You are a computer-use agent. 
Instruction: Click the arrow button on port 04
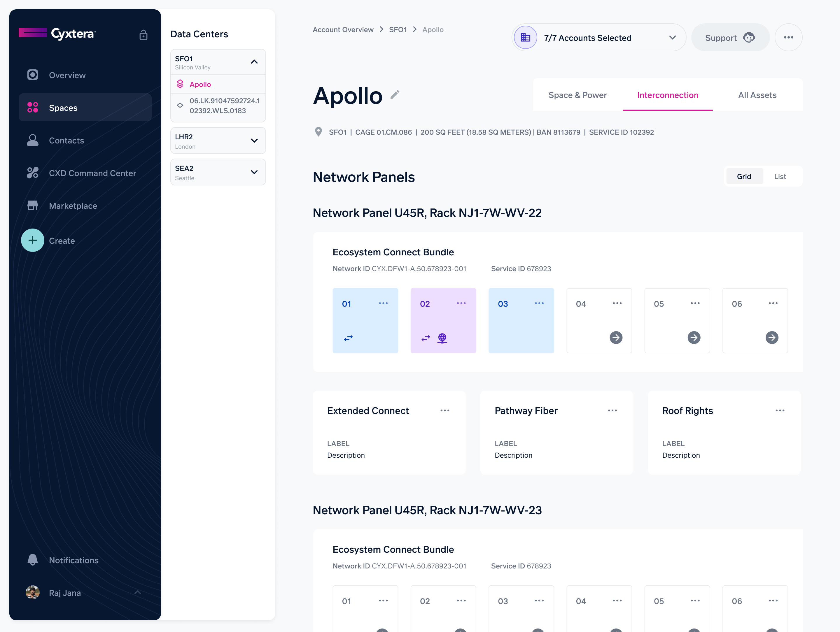(616, 338)
